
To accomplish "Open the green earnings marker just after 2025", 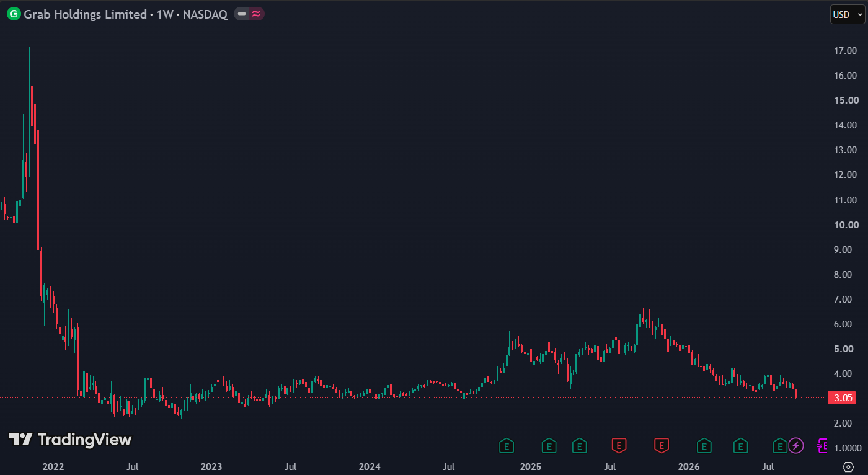I will click(549, 445).
